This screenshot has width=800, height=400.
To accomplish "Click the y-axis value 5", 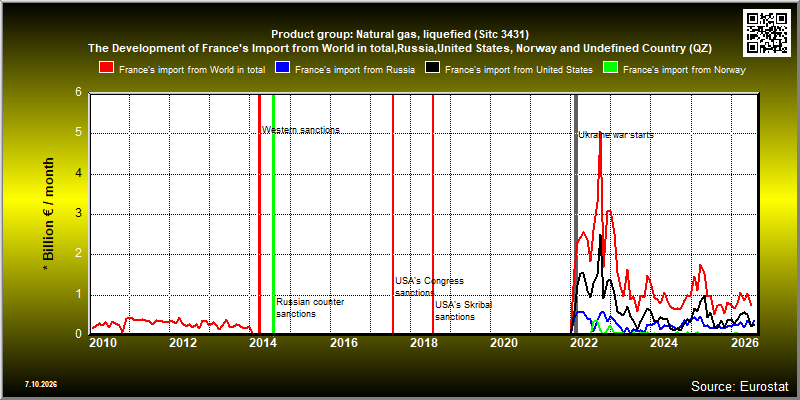I will point(79,134).
